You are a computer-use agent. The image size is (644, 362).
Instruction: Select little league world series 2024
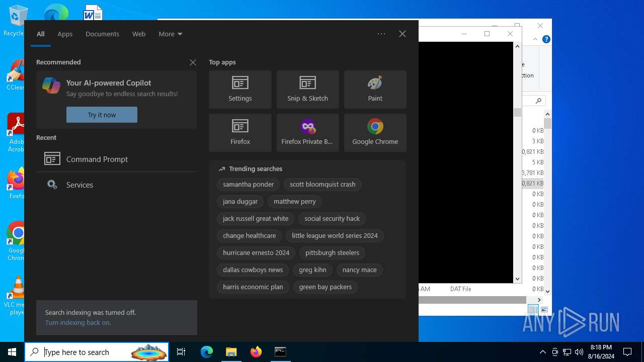[x=335, y=236]
